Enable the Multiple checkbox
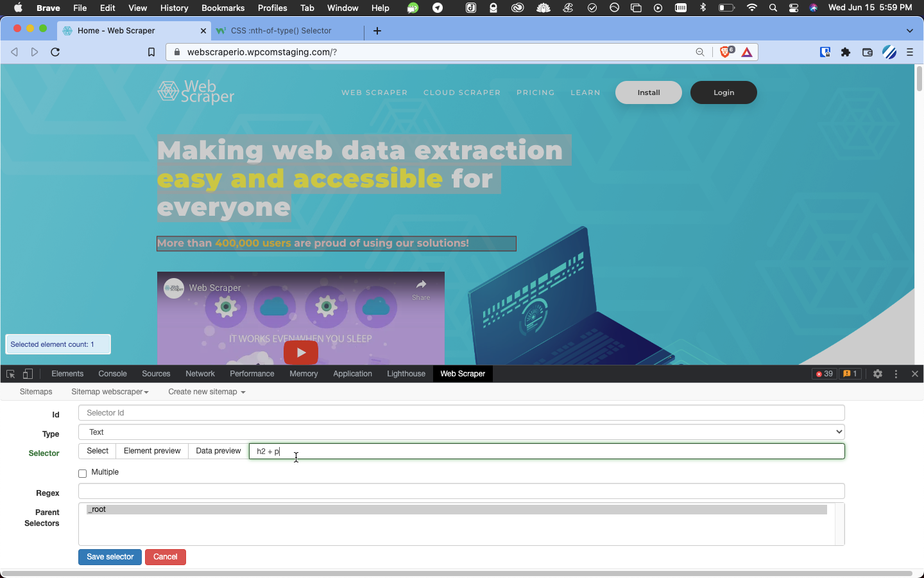This screenshot has height=578, width=924. tap(82, 473)
